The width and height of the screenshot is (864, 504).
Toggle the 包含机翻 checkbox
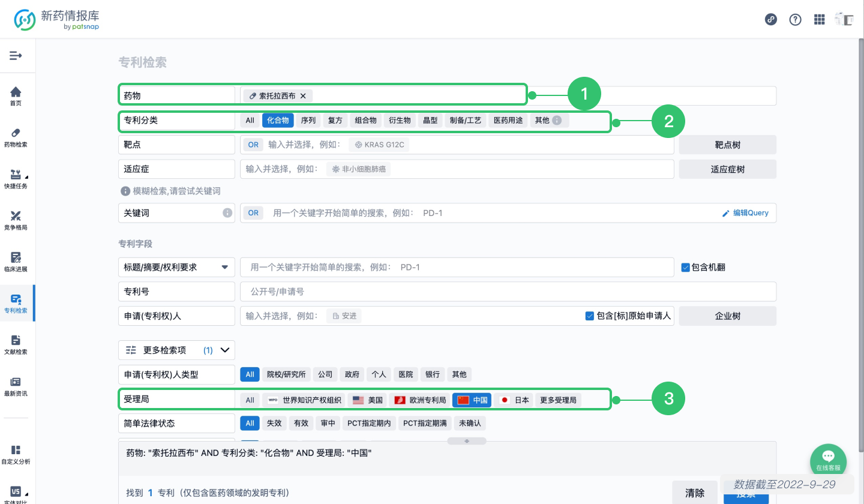(x=685, y=267)
